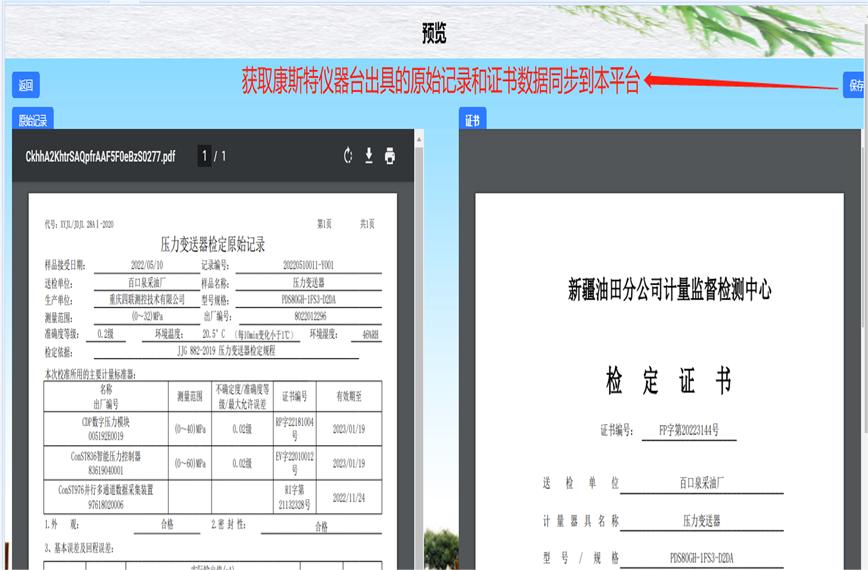Screen dimensions: 868x570
Task: Select the 预览 page title
Action: (434, 33)
